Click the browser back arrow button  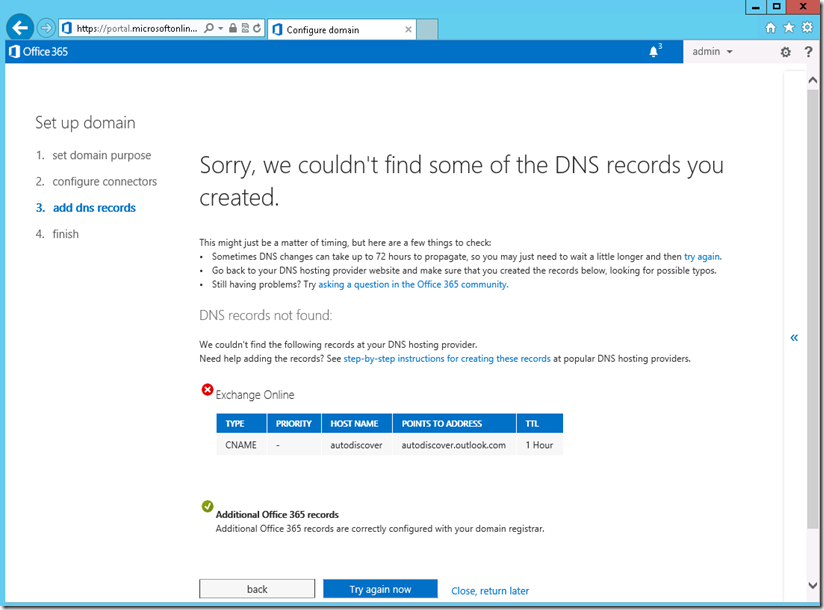point(20,27)
